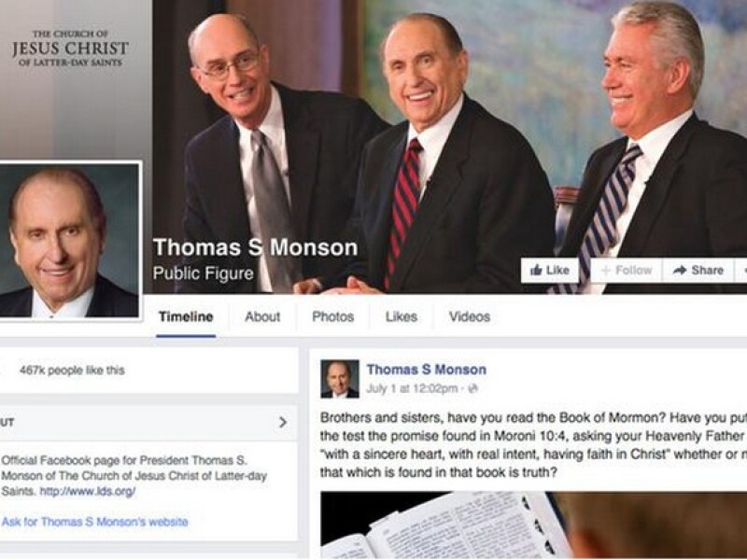The image size is (747, 560).
Task: Click the 467k people like this count
Action: tap(72, 371)
